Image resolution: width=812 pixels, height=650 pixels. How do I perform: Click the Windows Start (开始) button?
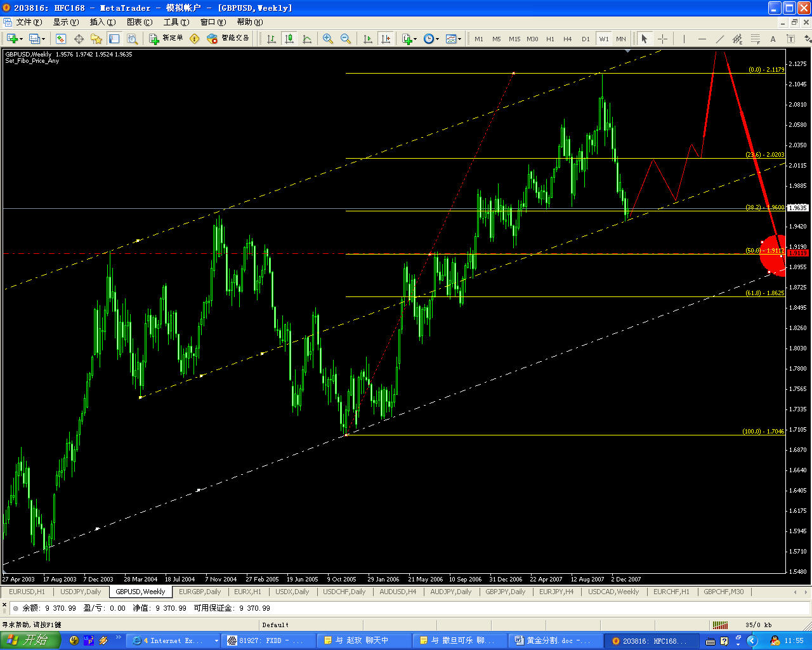pos(30,640)
